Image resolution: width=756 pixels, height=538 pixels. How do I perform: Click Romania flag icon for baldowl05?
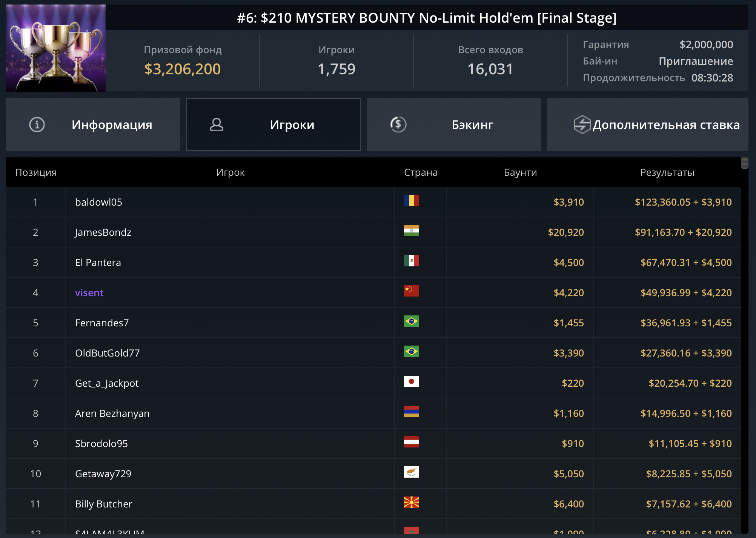tap(411, 200)
